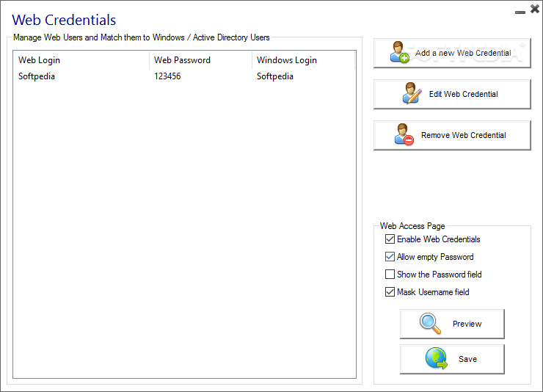
Task: Click Softpedia under Windows Login column
Action: (275, 76)
